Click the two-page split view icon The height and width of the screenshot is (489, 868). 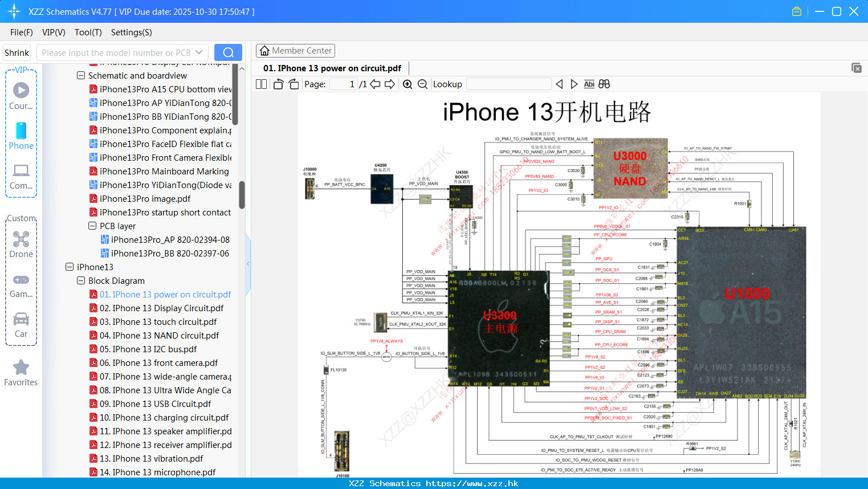pyautogui.click(x=261, y=84)
